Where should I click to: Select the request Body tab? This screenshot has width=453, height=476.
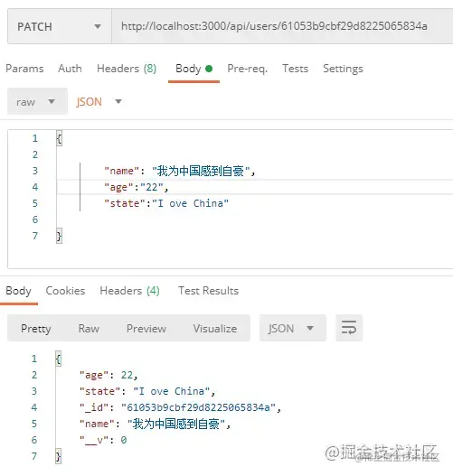click(x=193, y=69)
